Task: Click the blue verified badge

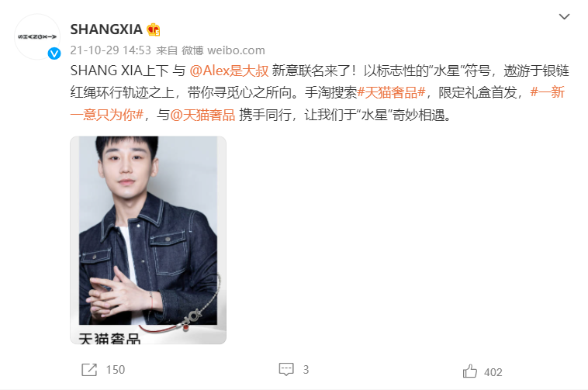Action: click(54, 53)
